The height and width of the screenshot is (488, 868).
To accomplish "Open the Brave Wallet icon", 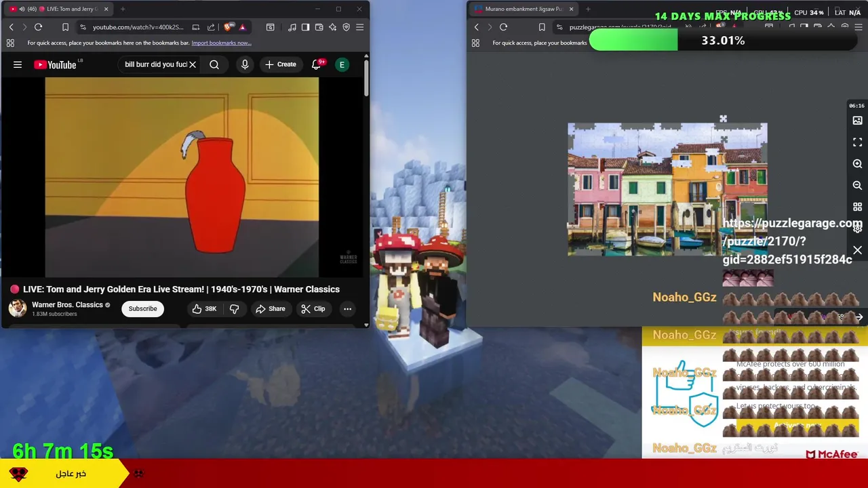I will tap(319, 27).
